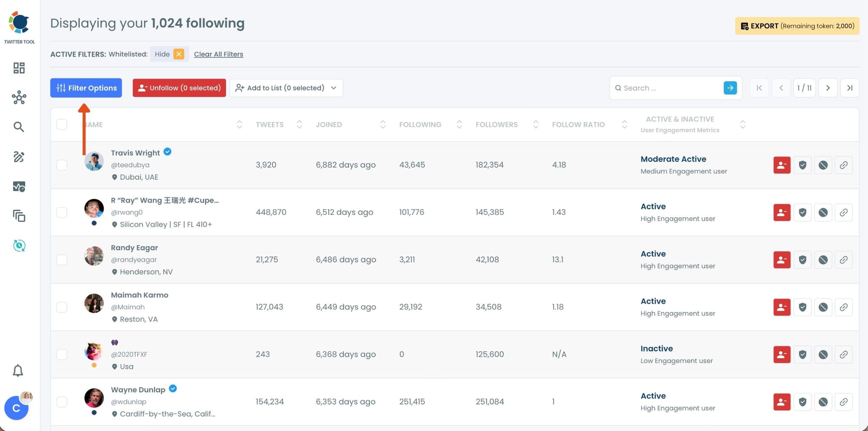The width and height of the screenshot is (868, 431).
Task: Whitelist Randy Eagar via the shield icon
Action: point(802,259)
